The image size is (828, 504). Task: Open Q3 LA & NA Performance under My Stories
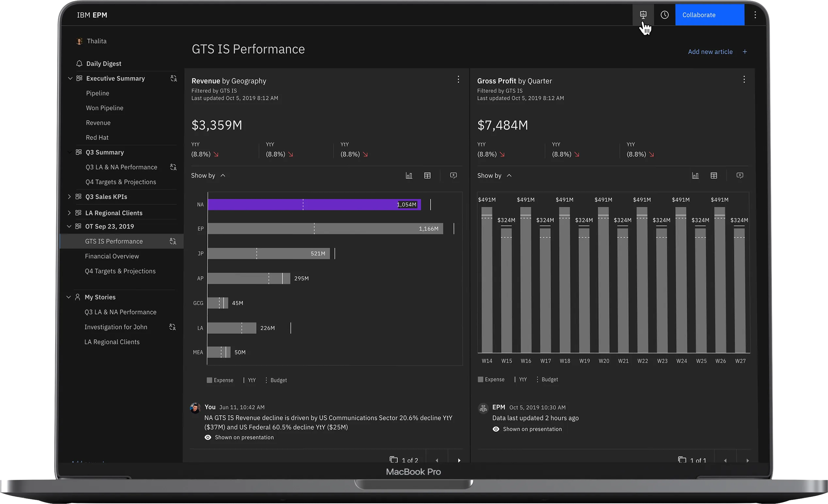click(120, 312)
